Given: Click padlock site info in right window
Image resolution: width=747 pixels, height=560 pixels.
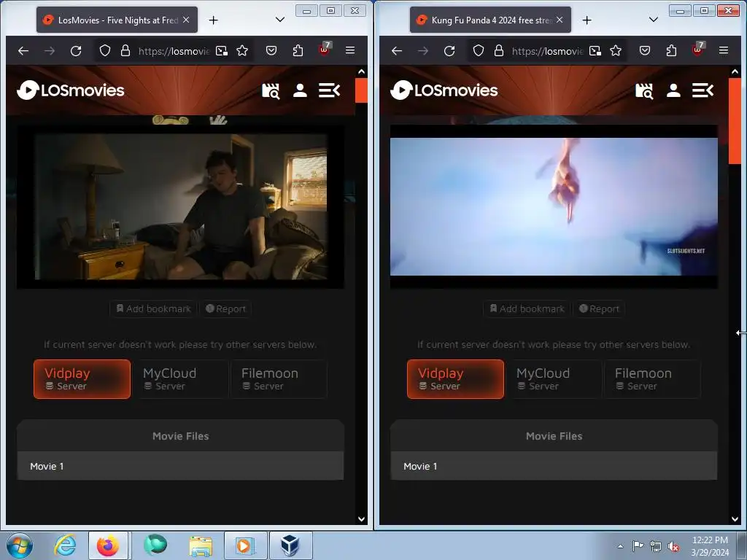Looking at the screenshot, I should [x=499, y=50].
